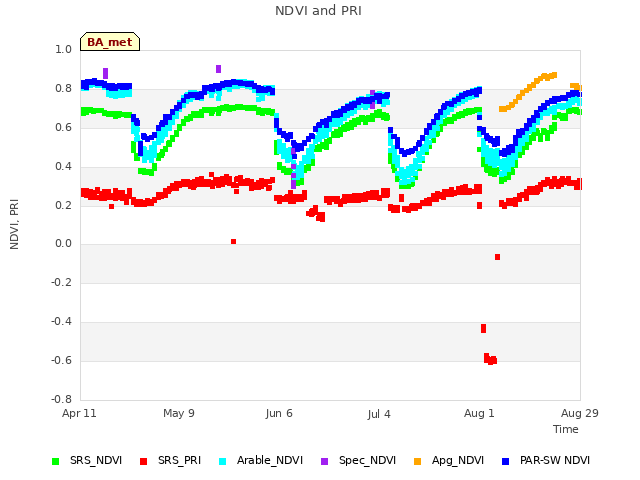Image resolution: width=640 pixels, height=480 pixels.
Task: Click the 0.8 y-axis tick label
Action: click(63, 89)
